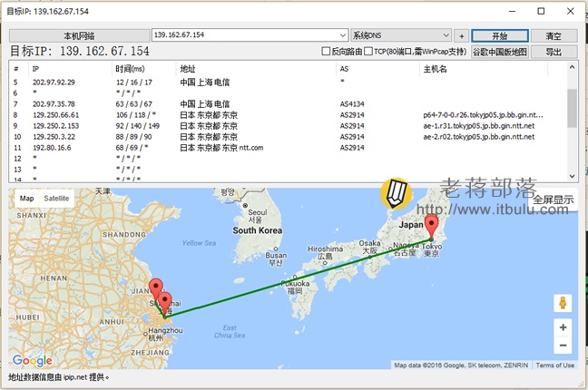Close the trace window
Viewport: 588px width, 390px height.
pyautogui.click(x=570, y=11)
